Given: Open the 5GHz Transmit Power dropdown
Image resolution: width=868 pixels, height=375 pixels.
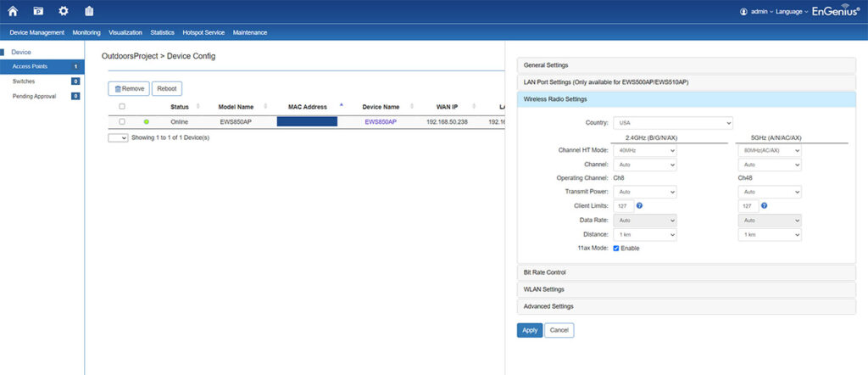Looking at the screenshot, I should coord(770,192).
